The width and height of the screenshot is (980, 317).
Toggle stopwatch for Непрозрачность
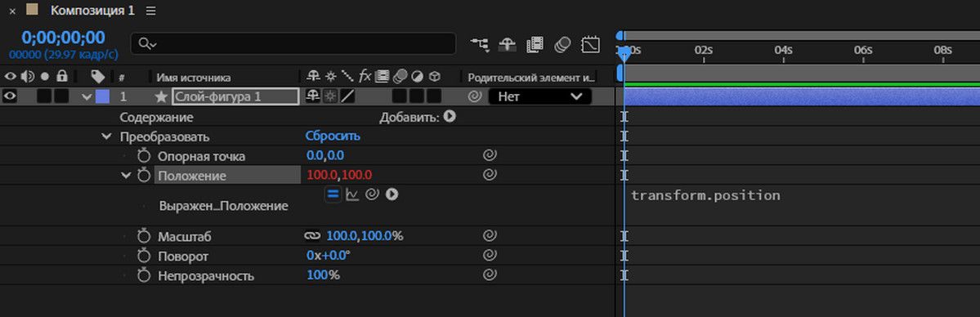point(145,275)
